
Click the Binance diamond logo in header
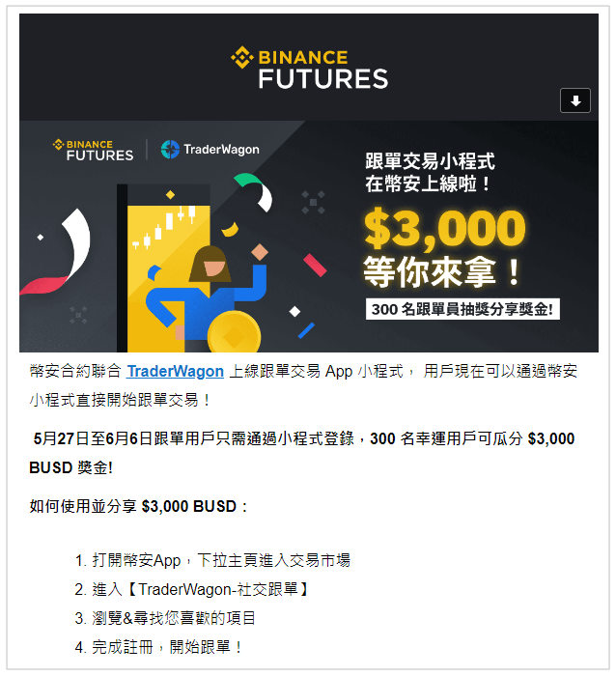241,57
